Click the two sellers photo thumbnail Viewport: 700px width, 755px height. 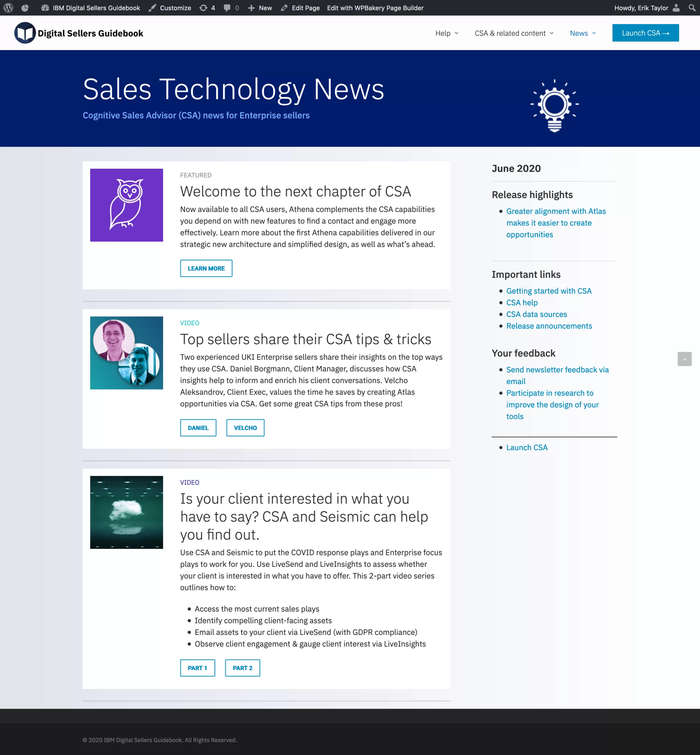click(126, 353)
